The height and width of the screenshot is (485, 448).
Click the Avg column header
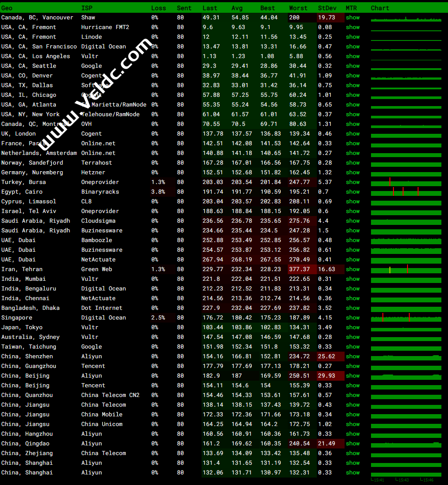click(237, 8)
